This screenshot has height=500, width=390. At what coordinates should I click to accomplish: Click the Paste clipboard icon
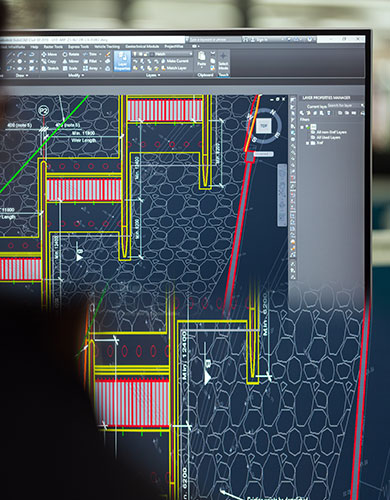202,59
